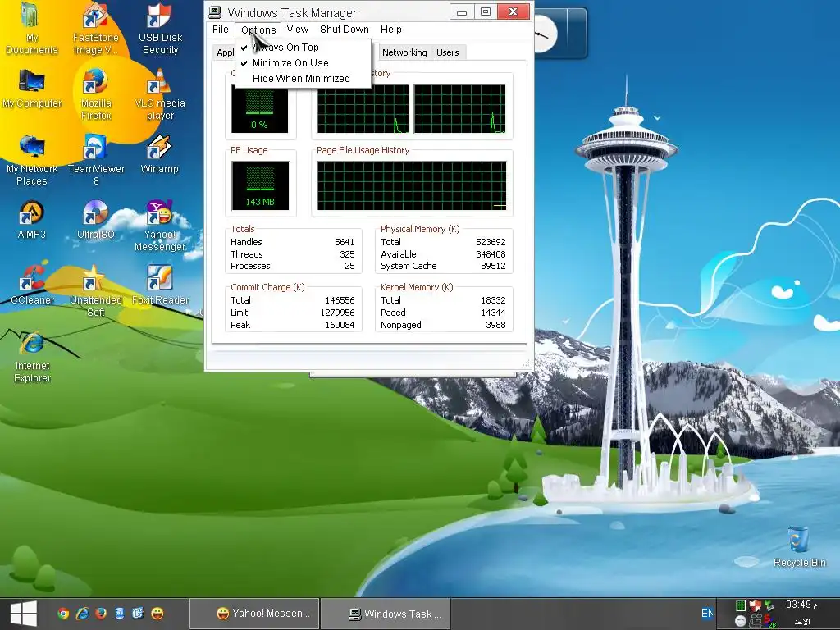Click the red shield tray icon
This screenshot has width=840, height=630.
point(755,606)
